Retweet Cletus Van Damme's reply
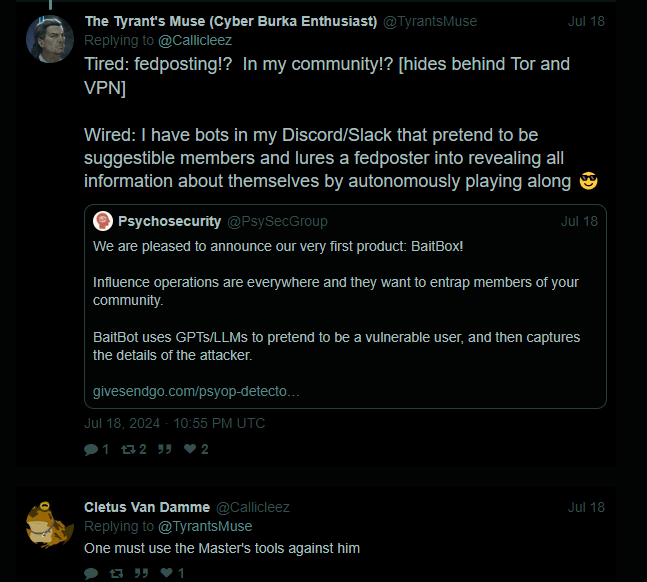The width and height of the screenshot is (647, 582). tap(116, 573)
